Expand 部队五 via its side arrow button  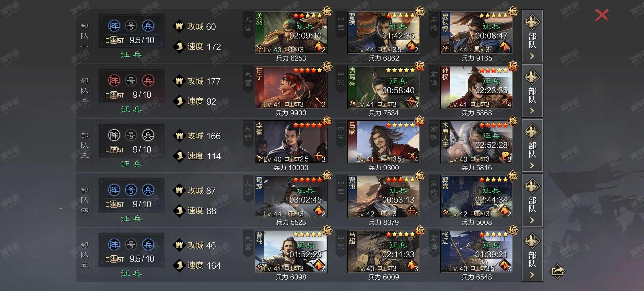click(532, 255)
